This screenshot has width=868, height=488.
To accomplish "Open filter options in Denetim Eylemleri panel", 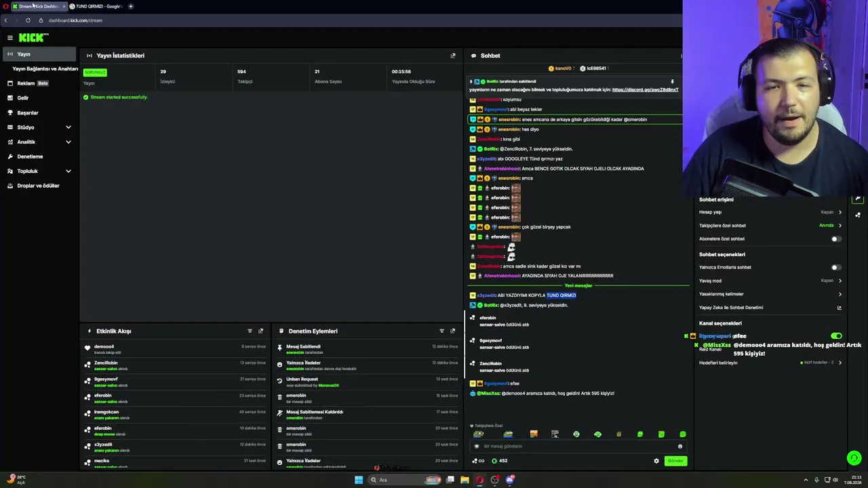I will click(x=441, y=331).
